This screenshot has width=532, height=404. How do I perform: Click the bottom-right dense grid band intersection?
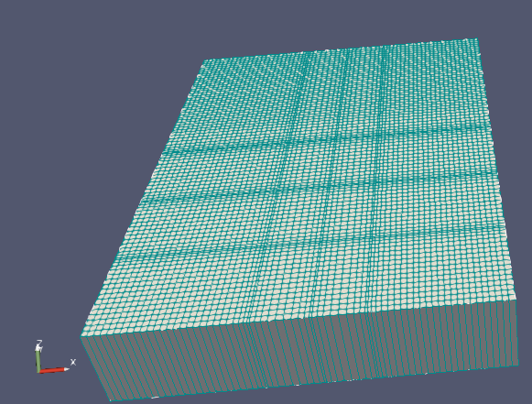tap(371, 236)
